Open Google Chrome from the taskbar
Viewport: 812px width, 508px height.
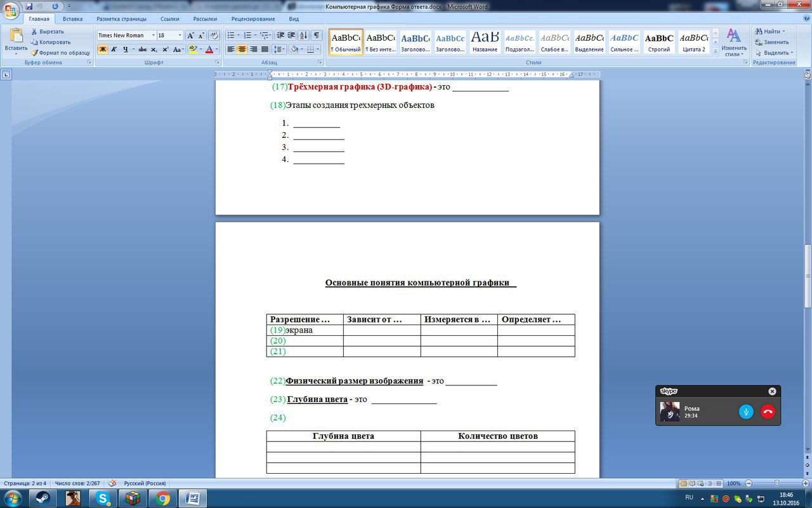[163, 498]
